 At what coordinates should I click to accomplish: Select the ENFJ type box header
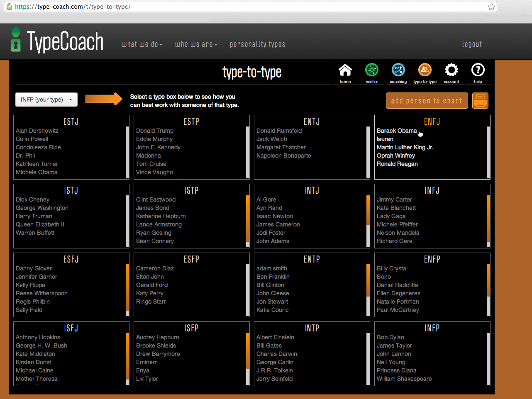coord(432,122)
